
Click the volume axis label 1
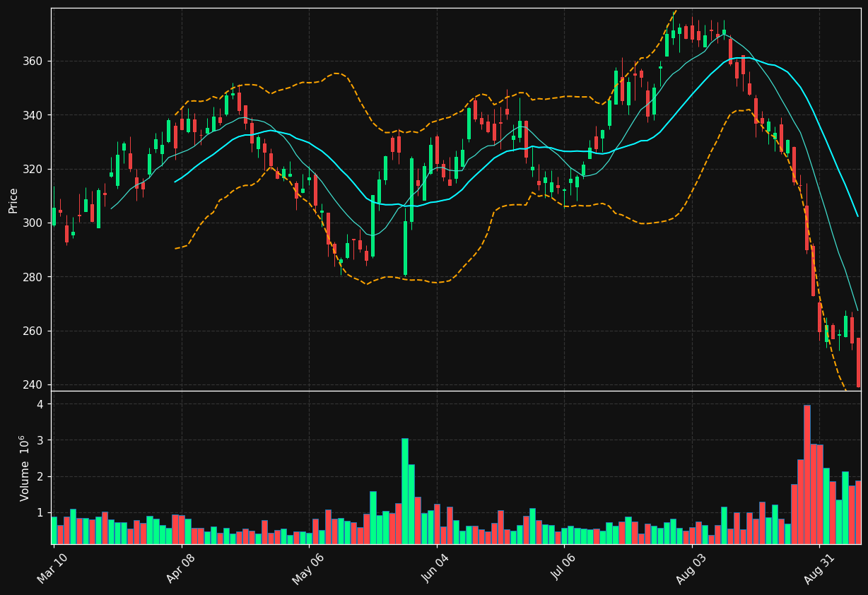[x=40, y=513]
